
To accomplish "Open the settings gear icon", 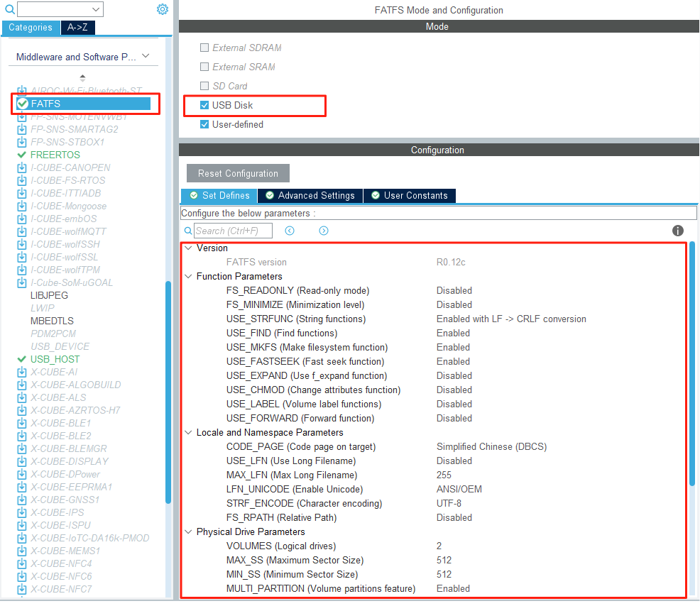I will tap(163, 9).
